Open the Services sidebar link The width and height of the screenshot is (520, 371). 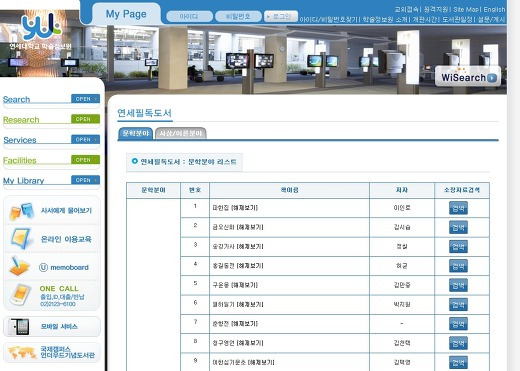click(20, 140)
